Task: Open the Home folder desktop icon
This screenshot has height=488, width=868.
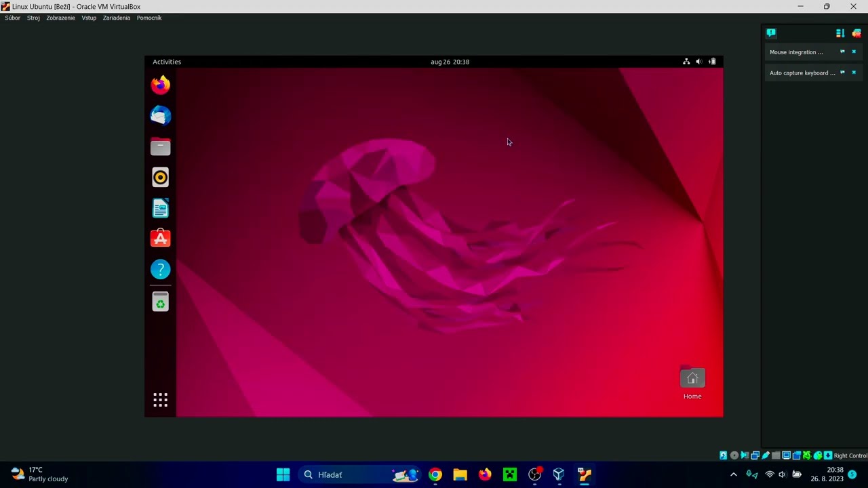Action: pos(692,383)
